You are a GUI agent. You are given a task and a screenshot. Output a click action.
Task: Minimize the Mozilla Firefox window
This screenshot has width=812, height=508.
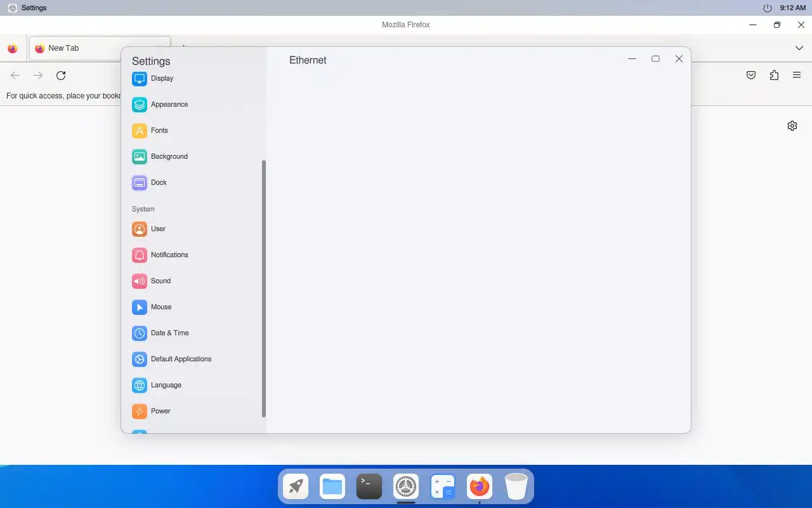[753, 25]
